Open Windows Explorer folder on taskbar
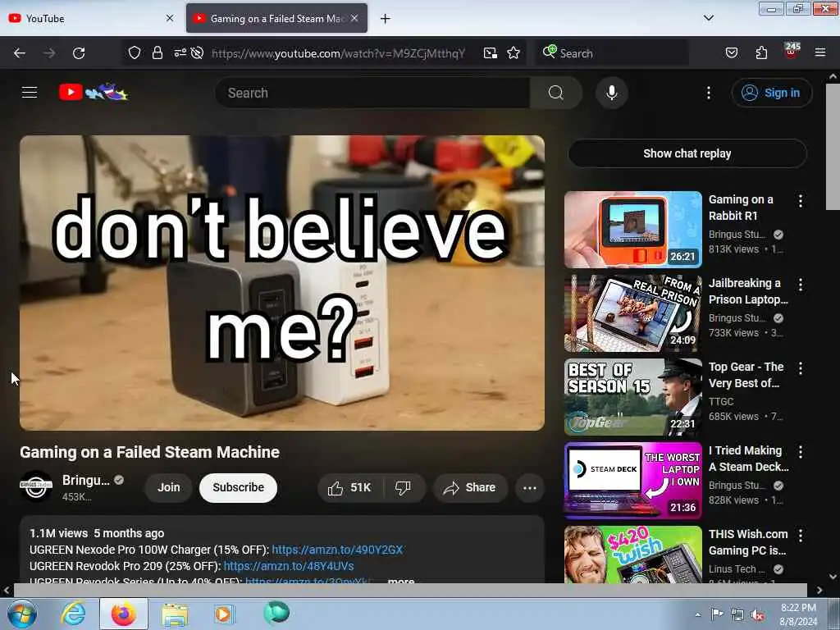 [x=175, y=614]
